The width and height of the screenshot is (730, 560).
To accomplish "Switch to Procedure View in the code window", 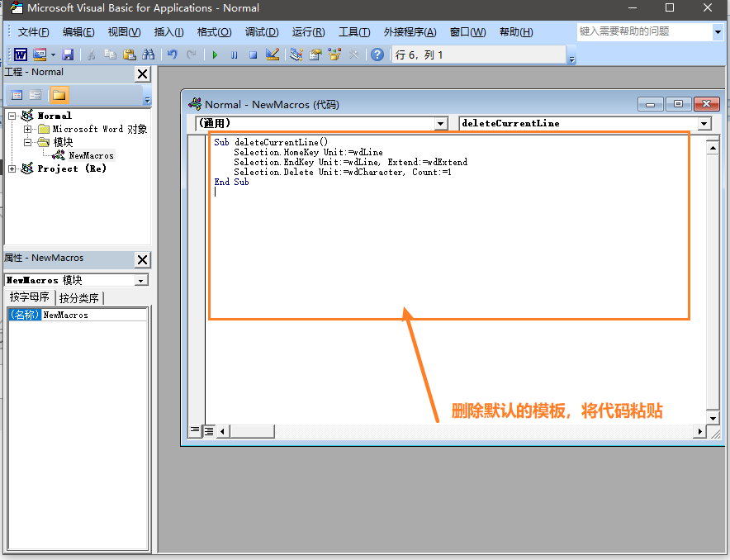I will pyautogui.click(x=196, y=429).
